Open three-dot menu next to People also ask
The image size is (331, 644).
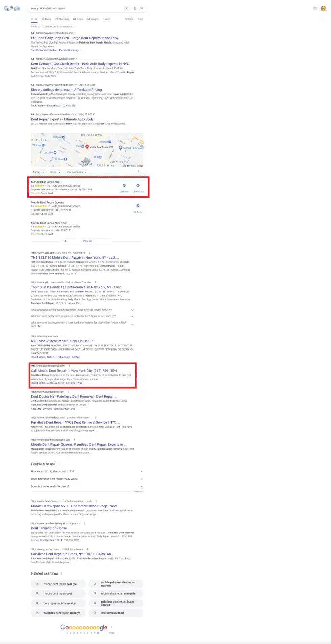(x=59, y=464)
